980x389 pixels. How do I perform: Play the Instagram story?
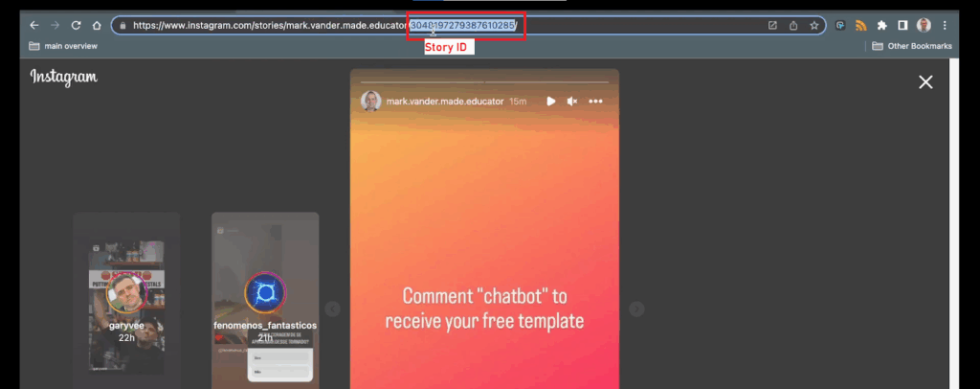(551, 102)
